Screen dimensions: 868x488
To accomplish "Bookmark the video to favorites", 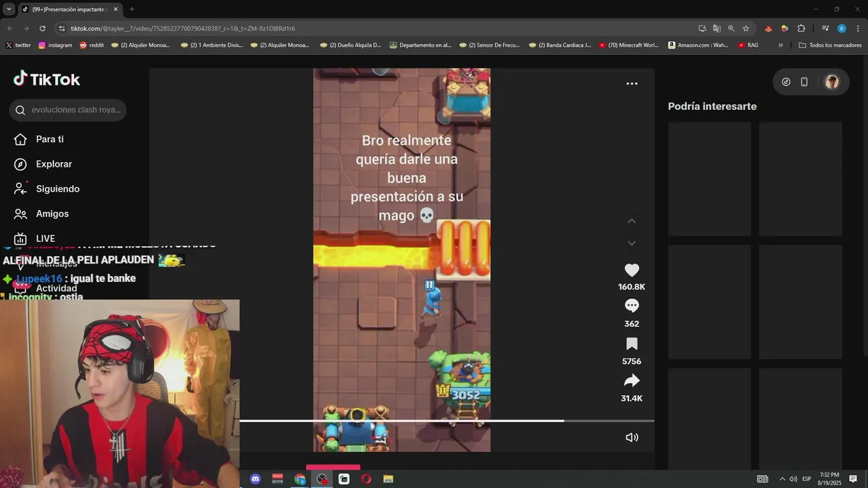I will pyautogui.click(x=631, y=344).
